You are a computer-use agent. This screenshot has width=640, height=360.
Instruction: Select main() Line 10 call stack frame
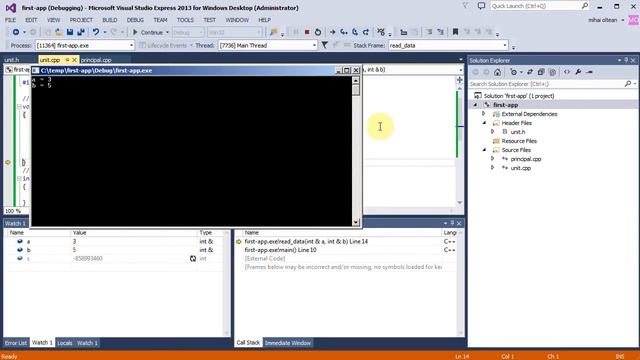[x=280, y=250]
